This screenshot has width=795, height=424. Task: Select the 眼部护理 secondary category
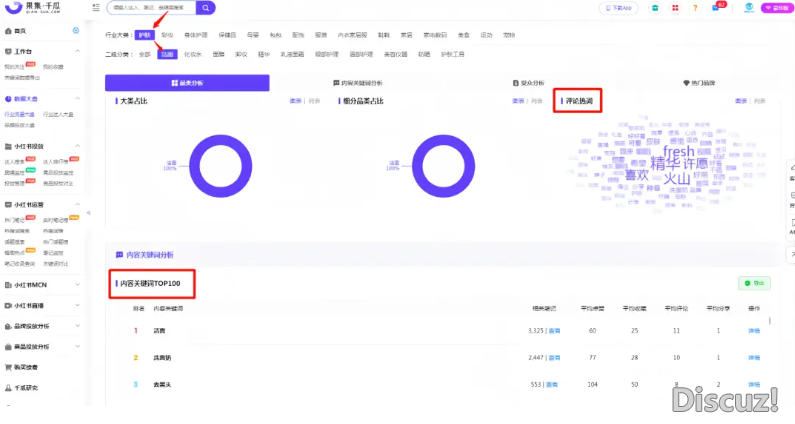(327, 54)
